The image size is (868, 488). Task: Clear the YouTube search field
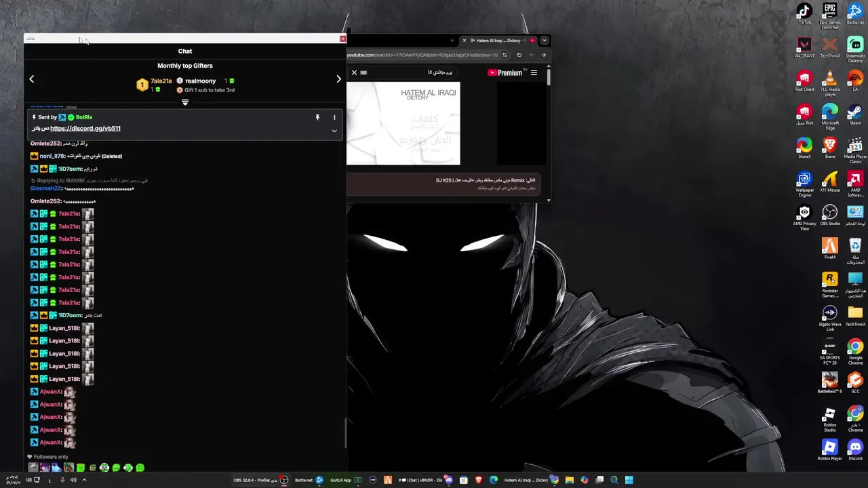[354, 73]
